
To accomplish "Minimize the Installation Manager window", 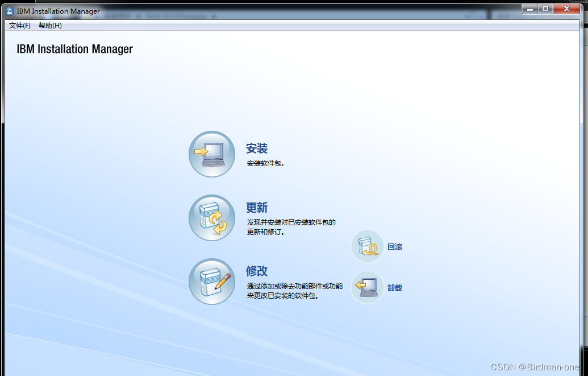I will (530, 9).
